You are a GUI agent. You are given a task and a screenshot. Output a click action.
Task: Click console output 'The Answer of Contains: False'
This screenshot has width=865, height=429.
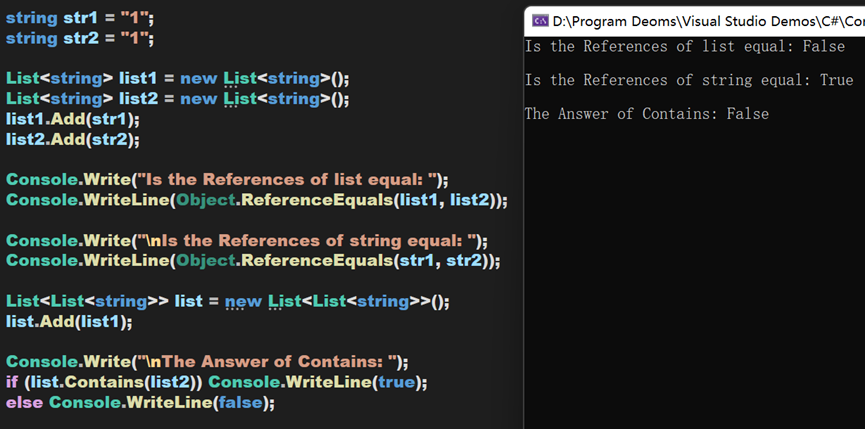click(646, 114)
